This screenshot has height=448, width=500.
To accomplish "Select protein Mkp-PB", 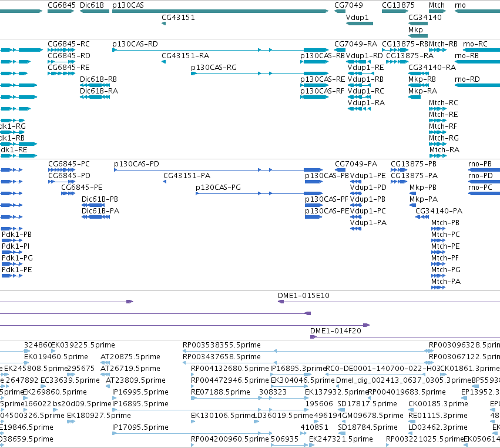I will pos(423,188).
